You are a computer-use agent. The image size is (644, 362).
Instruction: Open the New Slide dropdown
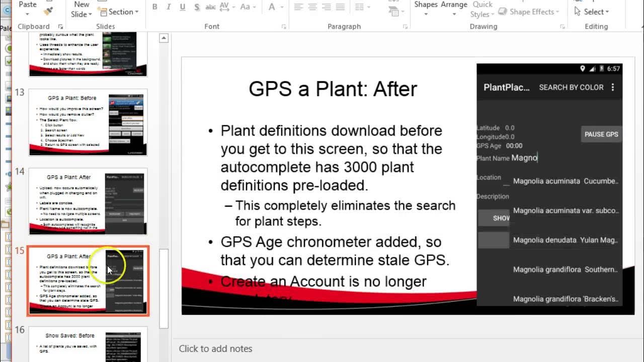tap(90, 15)
